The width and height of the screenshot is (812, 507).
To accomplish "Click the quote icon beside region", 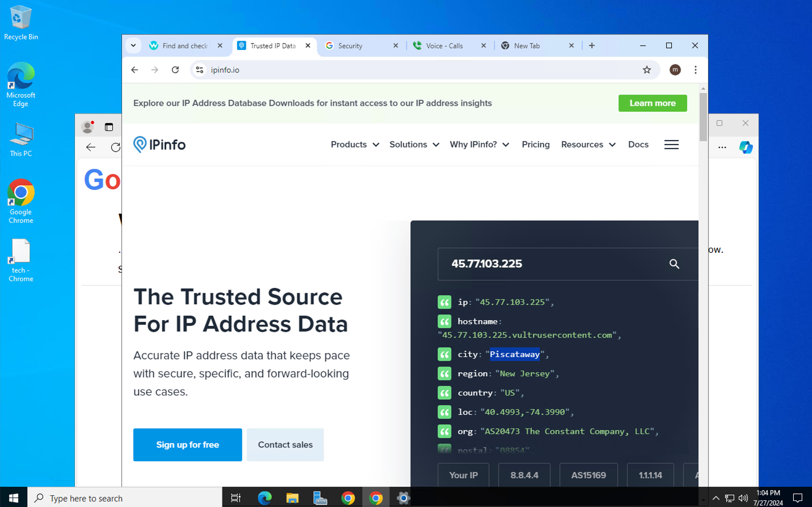I will pyautogui.click(x=444, y=374).
